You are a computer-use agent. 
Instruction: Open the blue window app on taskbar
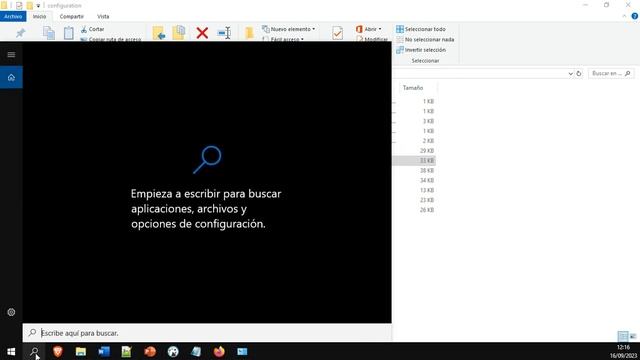click(242, 351)
